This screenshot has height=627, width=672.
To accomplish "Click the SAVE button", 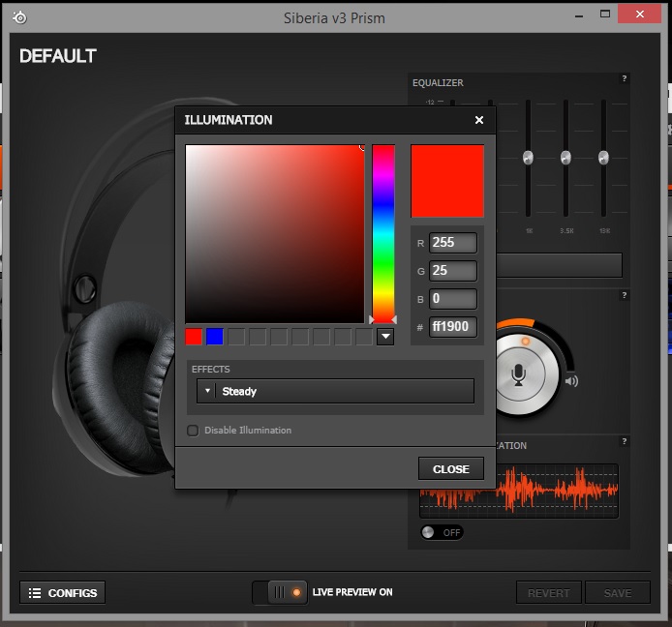I will click(x=618, y=593).
